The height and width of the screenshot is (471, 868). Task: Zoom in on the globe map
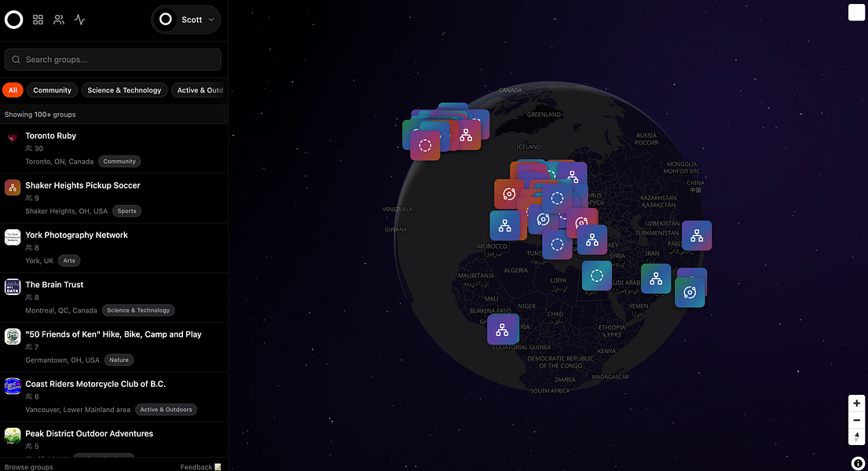point(856,403)
